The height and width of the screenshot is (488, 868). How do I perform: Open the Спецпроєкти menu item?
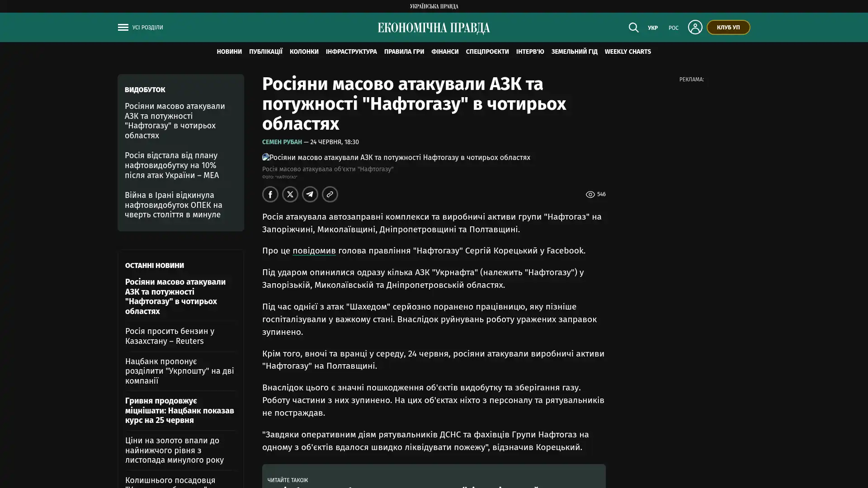click(487, 52)
